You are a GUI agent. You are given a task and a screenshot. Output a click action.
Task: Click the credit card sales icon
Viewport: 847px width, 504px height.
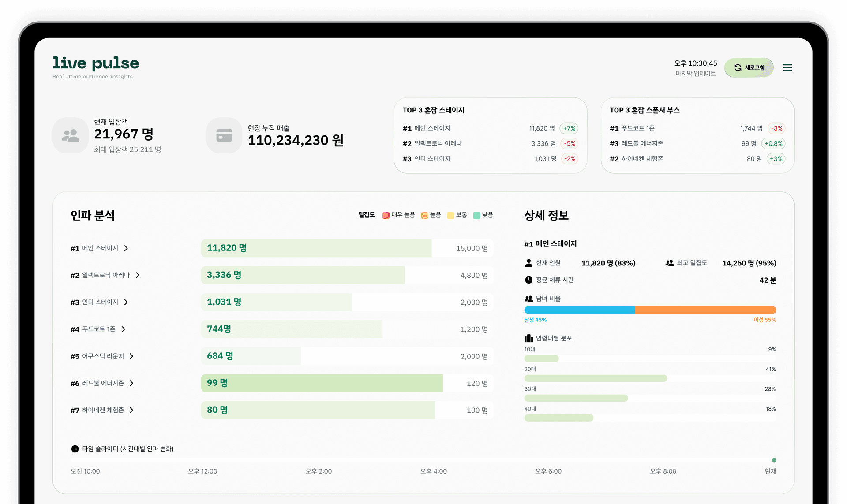pyautogui.click(x=224, y=135)
